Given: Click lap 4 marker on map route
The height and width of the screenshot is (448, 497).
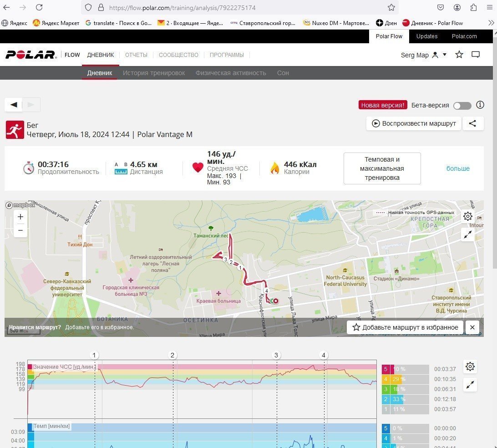Looking at the screenshot, I should point(267,291).
